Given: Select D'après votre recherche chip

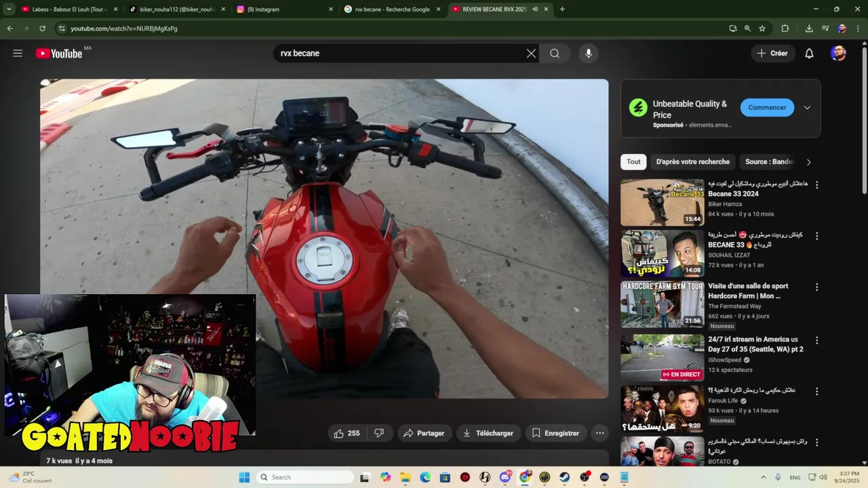Looking at the screenshot, I should [x=693, y=162].
